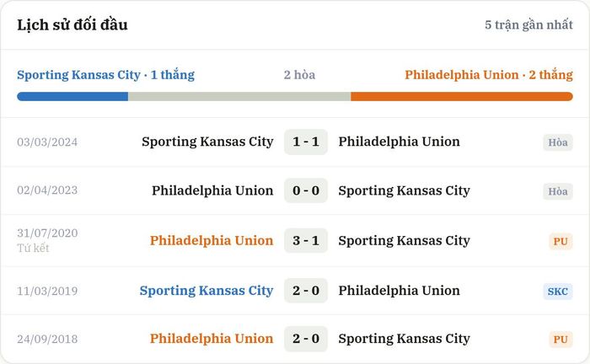Click the 2 - 0 score on 11/03/2019
This screenshot has width=590, height=364.
pyautogui.click(x=306, y=291)
